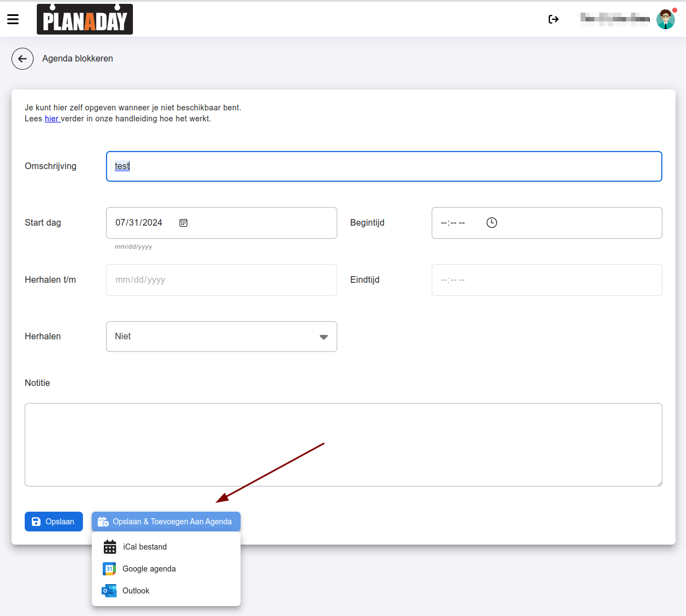Click the Google agenda icon
Viewport: 686px width, 616px height.
pyautogui.click(x=109, y=569)
